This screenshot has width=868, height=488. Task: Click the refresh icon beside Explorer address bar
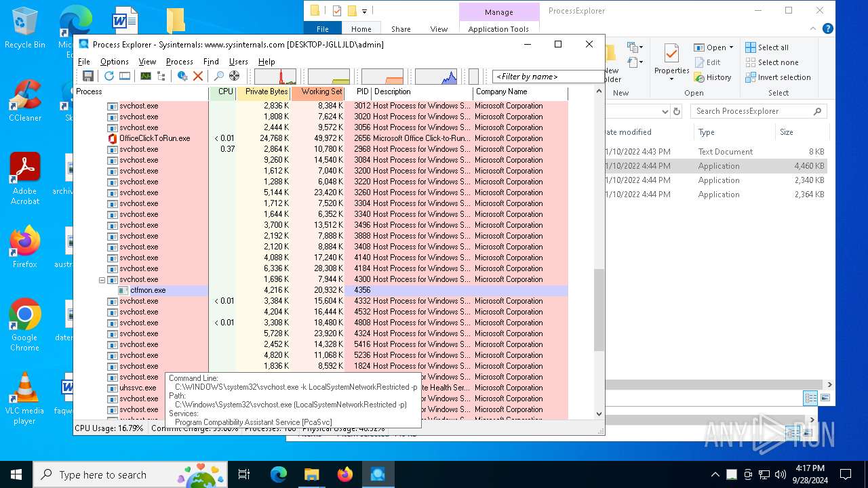(x=676, y=111)
